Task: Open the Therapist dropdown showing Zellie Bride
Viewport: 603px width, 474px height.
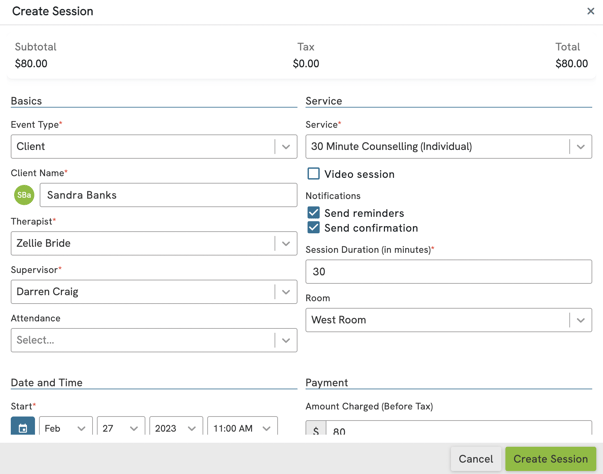Action: tap(154, 243)
